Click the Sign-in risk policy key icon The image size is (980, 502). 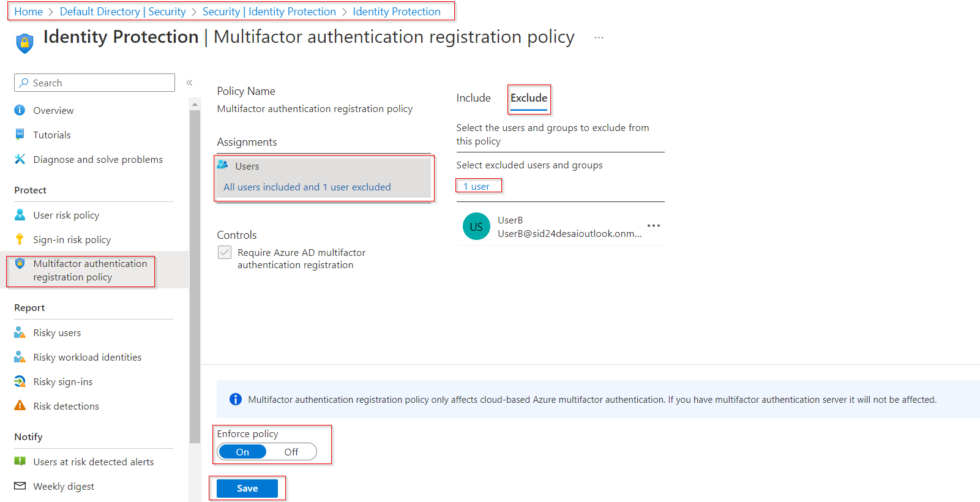20,239
